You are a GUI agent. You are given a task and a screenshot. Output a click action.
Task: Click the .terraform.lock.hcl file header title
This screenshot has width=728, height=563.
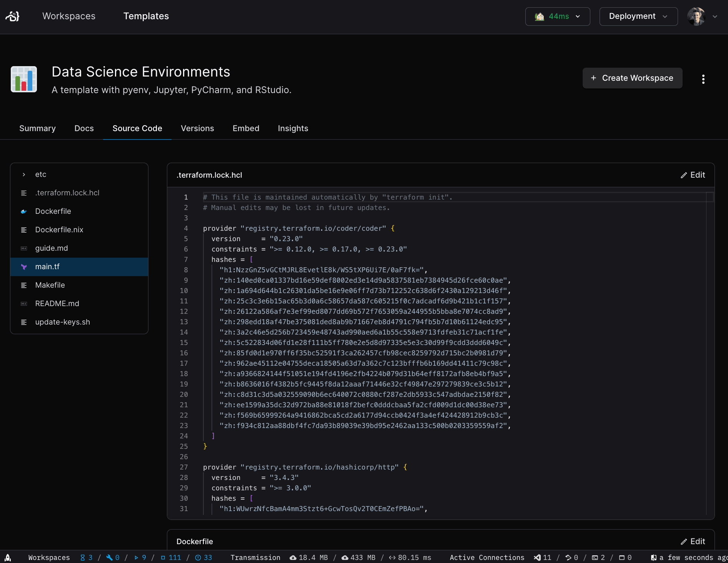(x=209, y=175)
